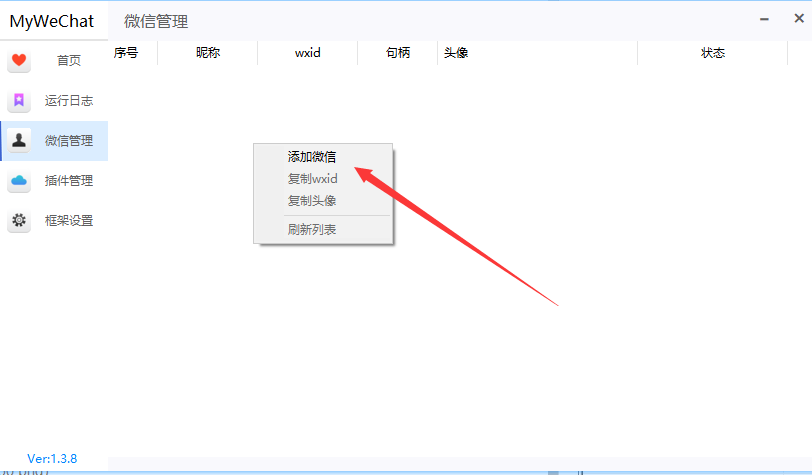This screenshot has height=475, width=812.
Task: Click the 头像 column header
Action: click(538, 53)
